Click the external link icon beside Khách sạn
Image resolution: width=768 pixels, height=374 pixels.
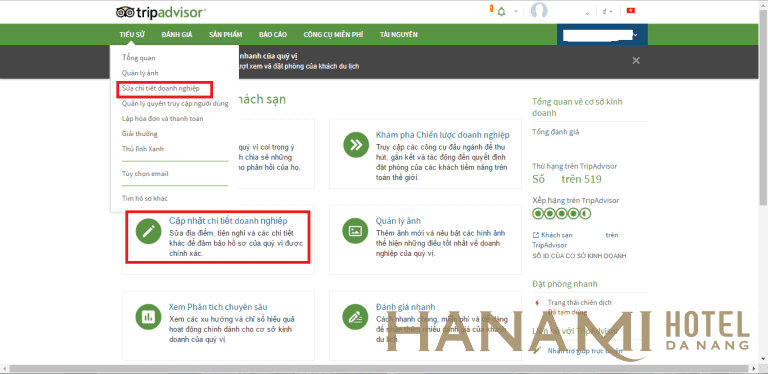coord(535,235)
